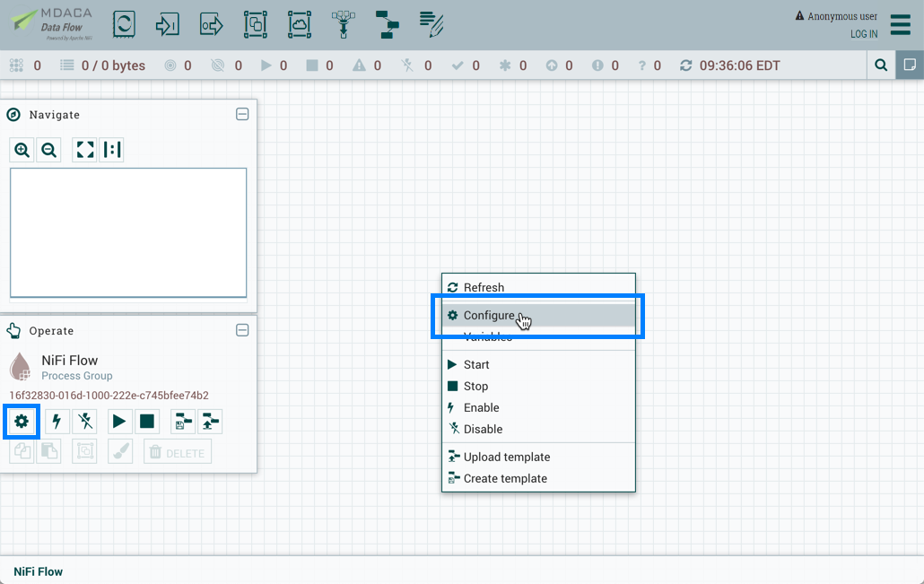Collapse the Operate panel
This screenshot has height=584, width=924.
pos(241,330)
